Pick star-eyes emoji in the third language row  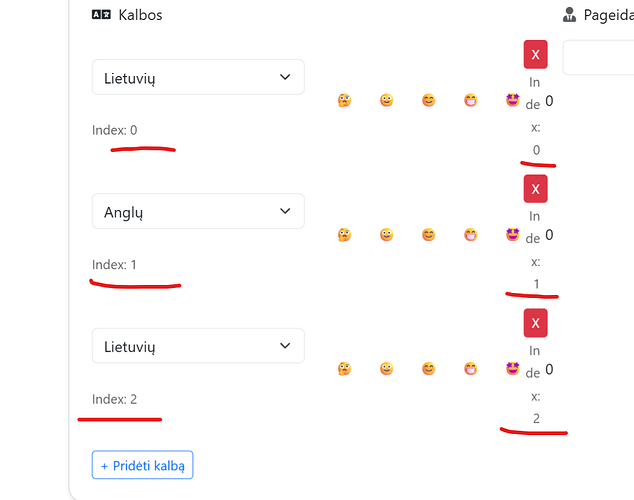point(512,369)
